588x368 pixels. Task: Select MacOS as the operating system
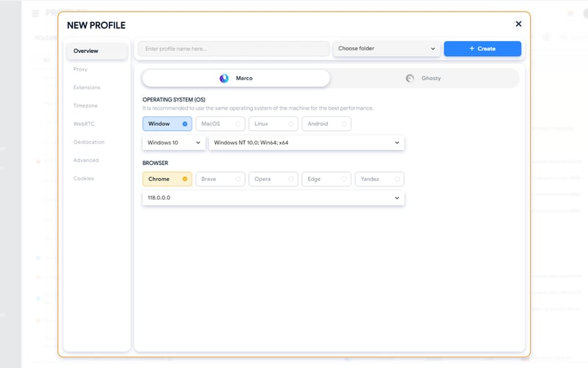[x=220, y=124]
